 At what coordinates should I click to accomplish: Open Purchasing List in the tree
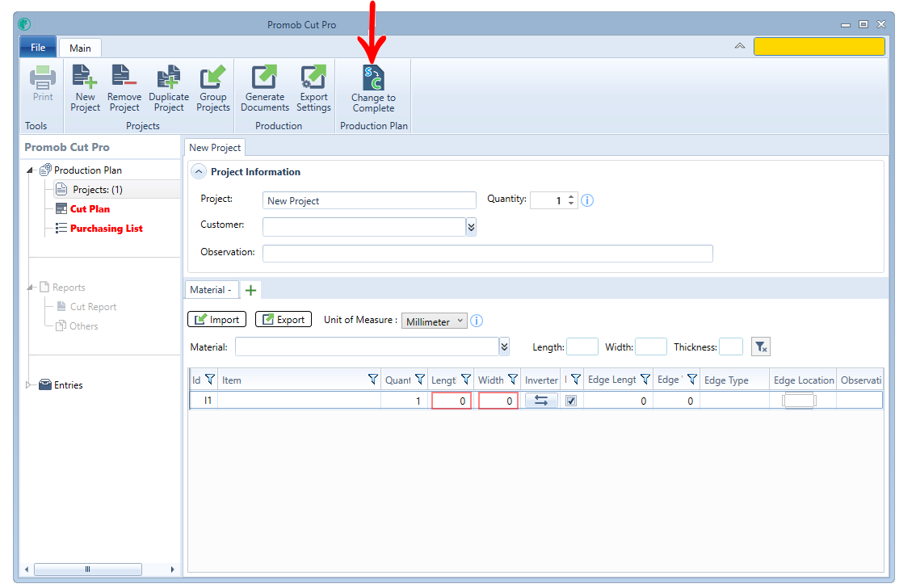(x=106, y=229)
